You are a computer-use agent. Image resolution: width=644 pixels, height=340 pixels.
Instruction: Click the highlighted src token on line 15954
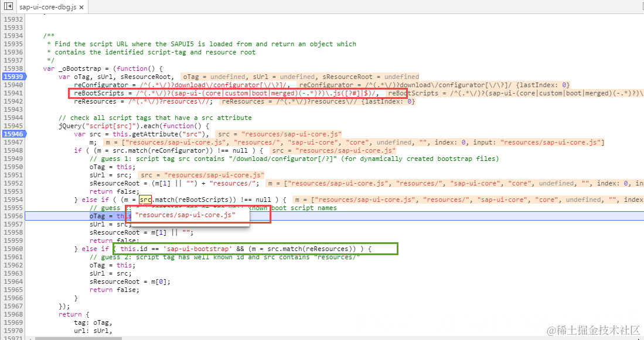145,200
